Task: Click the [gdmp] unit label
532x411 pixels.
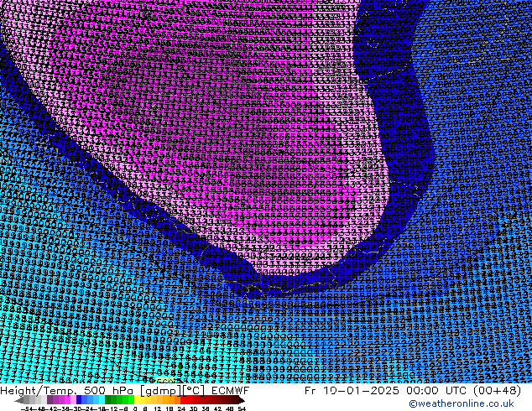Action: point(161,391)
